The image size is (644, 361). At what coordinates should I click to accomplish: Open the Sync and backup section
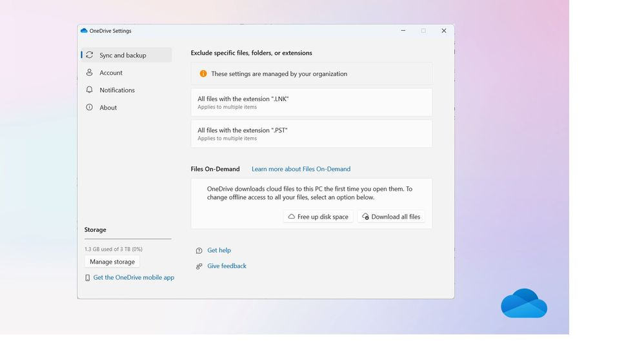[x=126, y=55]
